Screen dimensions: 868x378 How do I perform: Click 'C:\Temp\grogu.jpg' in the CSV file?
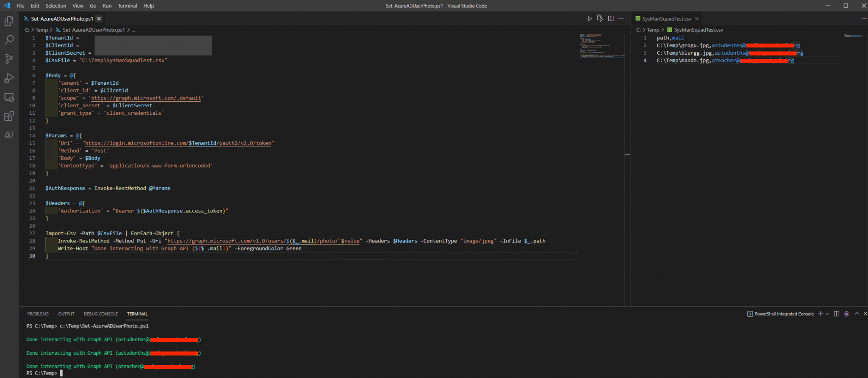(683, 45)
